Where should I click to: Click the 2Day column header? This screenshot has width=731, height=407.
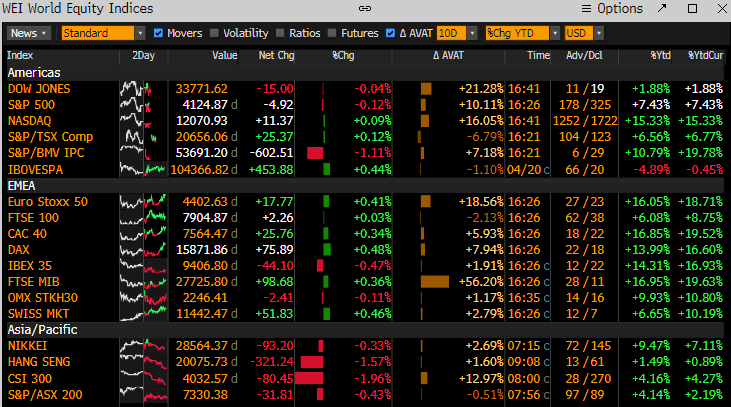143,55
